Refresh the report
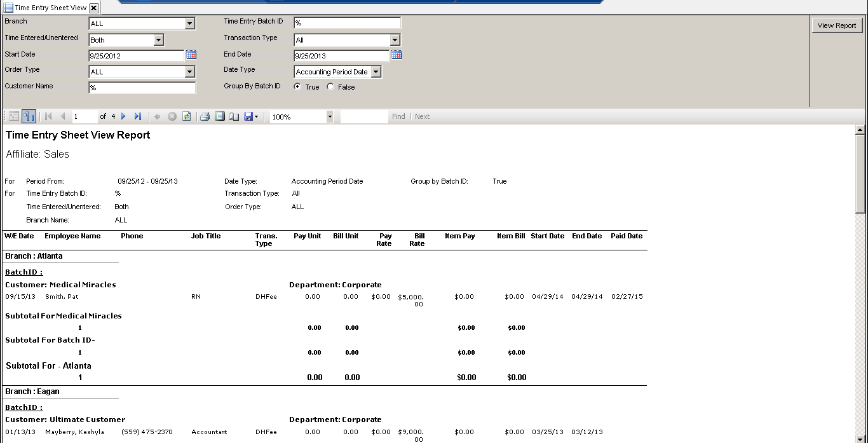This screenshot has width=868, height=443. pyautogui.click(x=186, y=116)
